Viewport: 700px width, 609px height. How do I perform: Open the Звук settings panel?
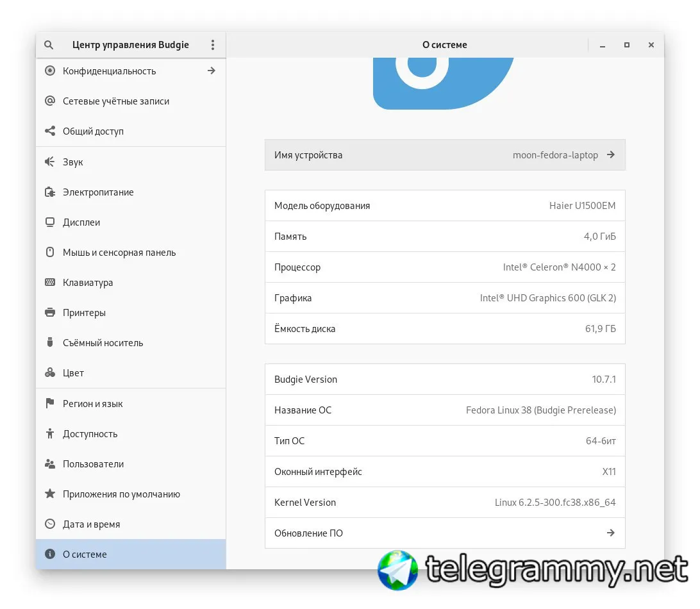[x=131, y=162]
